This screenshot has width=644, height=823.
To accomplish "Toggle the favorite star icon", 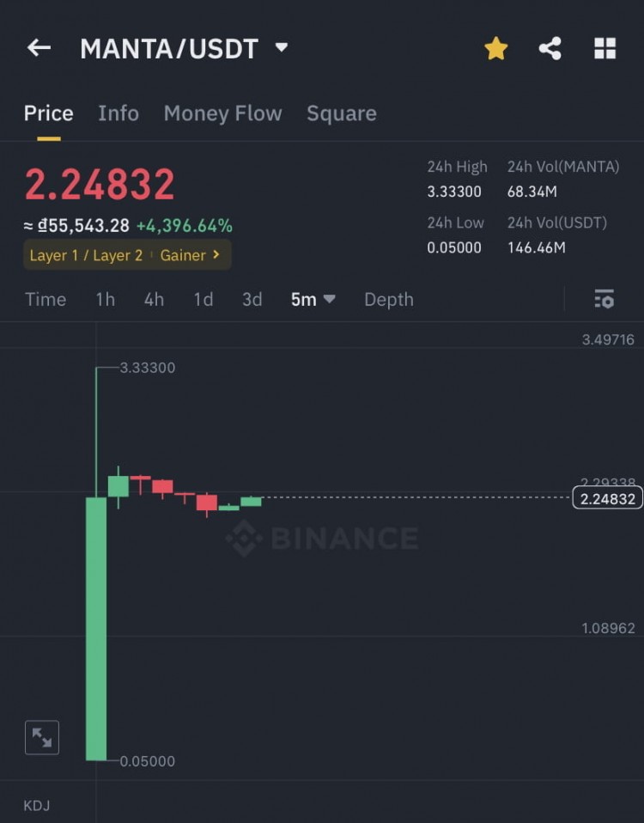I will tap(496, 49).
